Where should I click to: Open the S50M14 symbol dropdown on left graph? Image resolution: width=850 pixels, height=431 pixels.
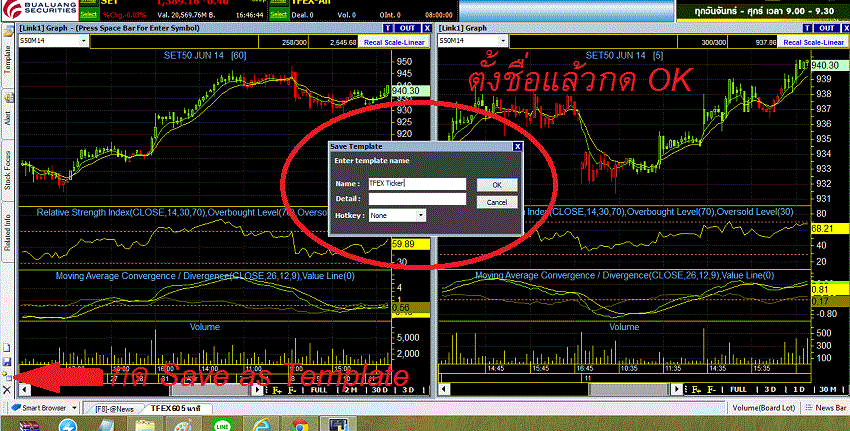coord(83,41)
